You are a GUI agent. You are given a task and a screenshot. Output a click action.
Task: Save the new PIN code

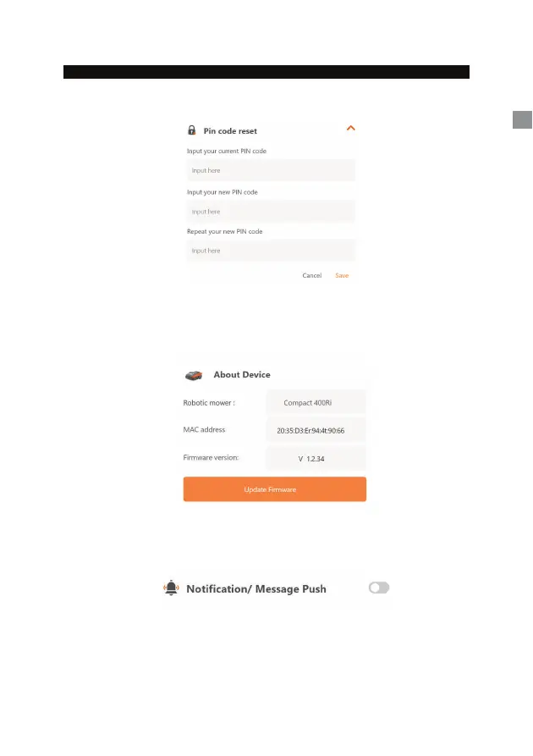coord(342,275)
